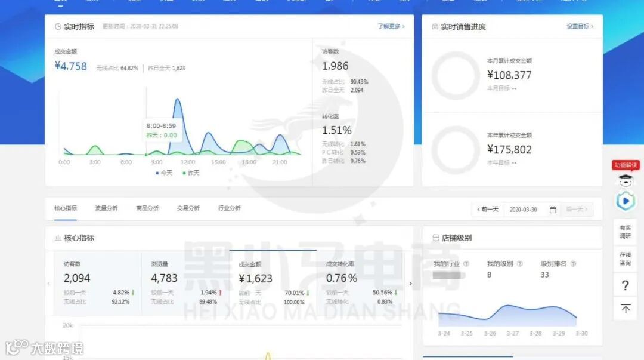Show next metric cards with right arrow

pyautogui.click(x=410, y=284)
